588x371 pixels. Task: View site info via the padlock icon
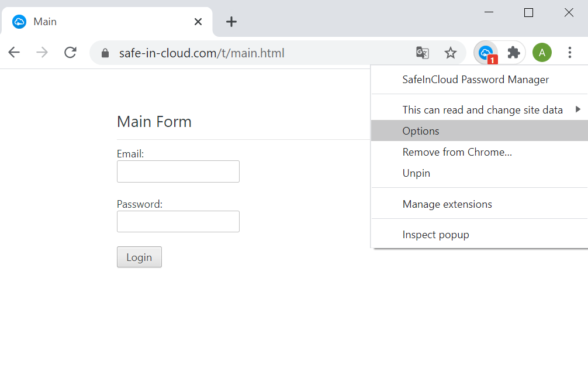(x=105, y=53)
